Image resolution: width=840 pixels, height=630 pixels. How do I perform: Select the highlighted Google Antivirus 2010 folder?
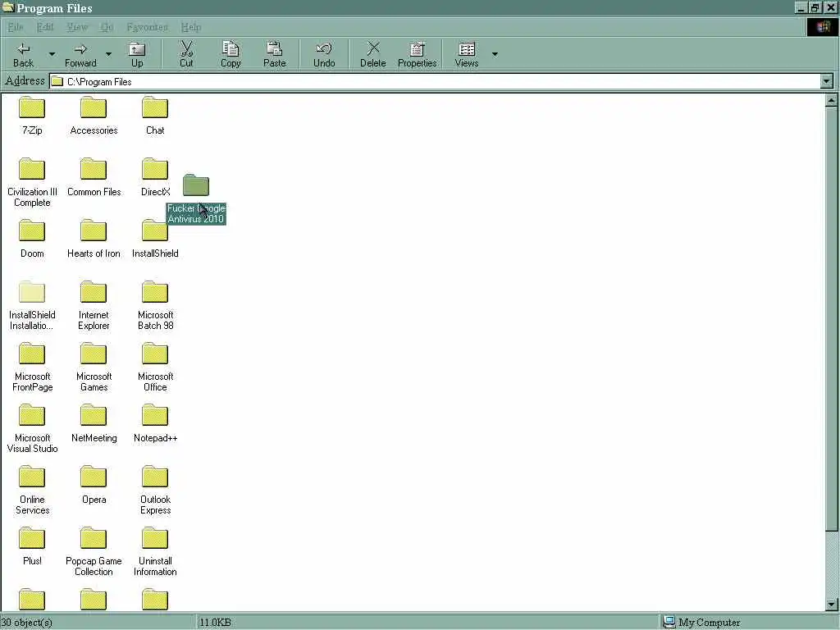[196, 199]
